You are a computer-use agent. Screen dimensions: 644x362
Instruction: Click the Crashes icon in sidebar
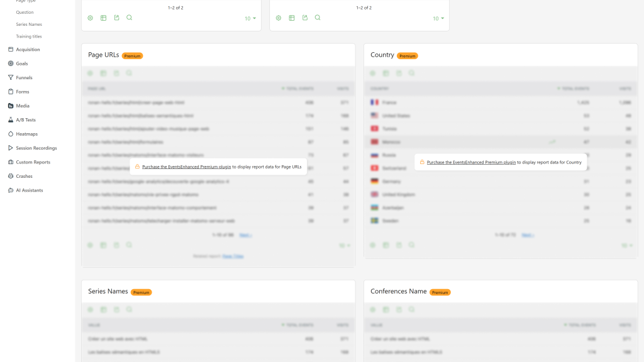[11, 176]
